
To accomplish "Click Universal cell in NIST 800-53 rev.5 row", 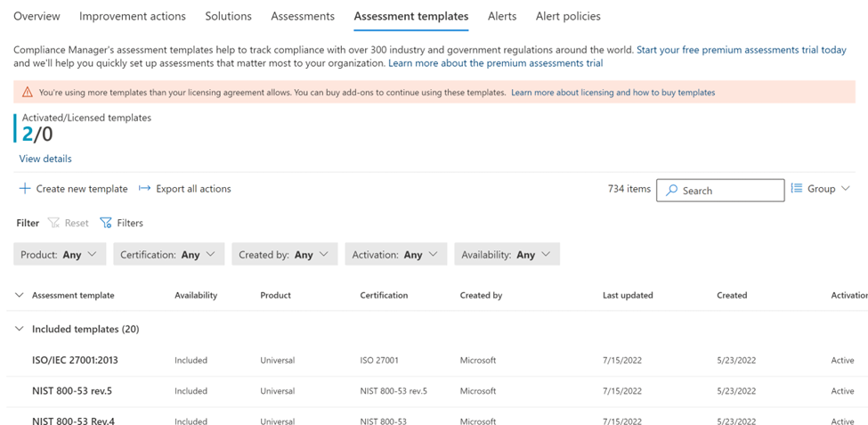I will (x=278, y=391).
